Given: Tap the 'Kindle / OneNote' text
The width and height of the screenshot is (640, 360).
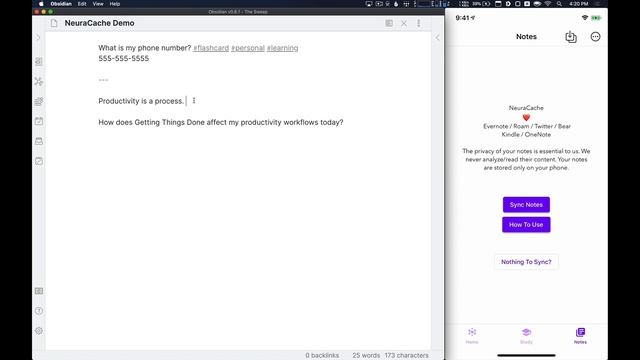Looking at the screenshot, I should pos(526,135).
